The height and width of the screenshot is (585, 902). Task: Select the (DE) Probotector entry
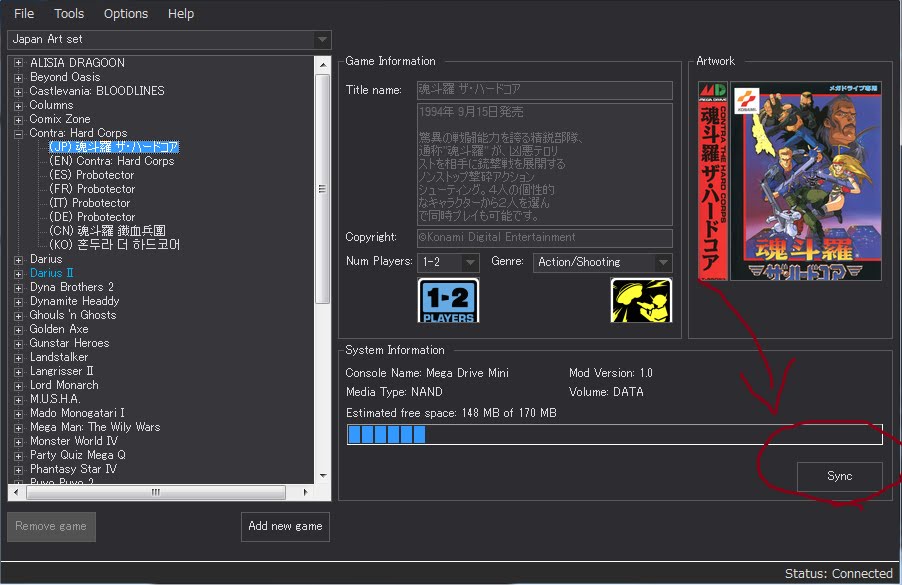[92, 217]
